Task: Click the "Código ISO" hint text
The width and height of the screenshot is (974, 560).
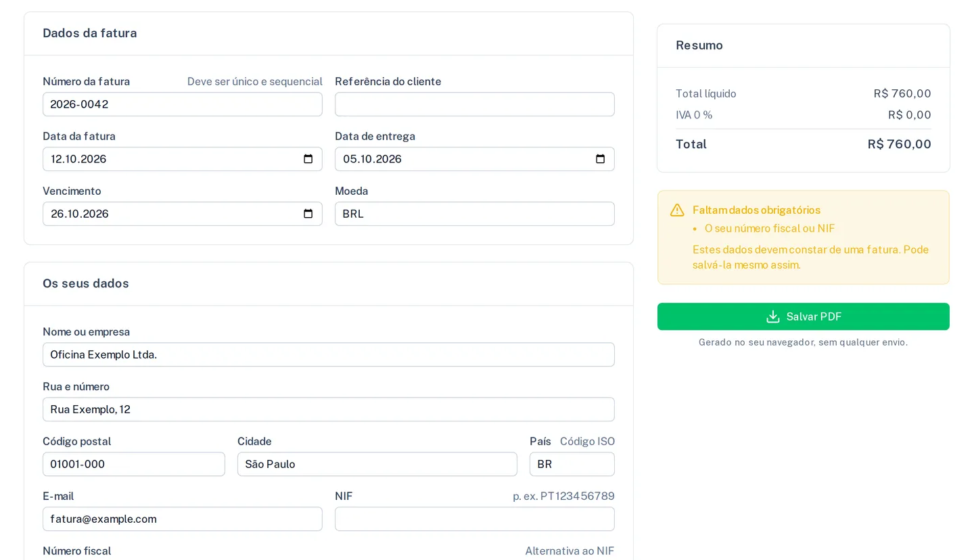Action: pyautogui.click(x=587, y=442)
